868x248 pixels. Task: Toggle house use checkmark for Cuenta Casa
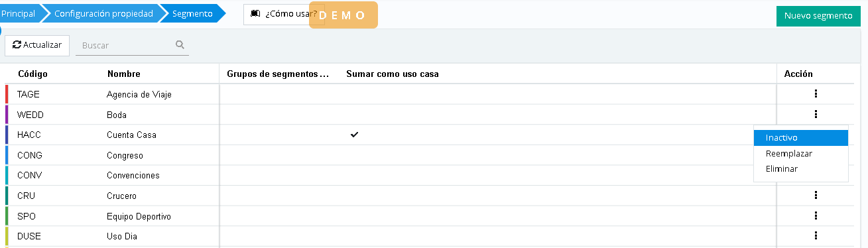pos(355,135)
